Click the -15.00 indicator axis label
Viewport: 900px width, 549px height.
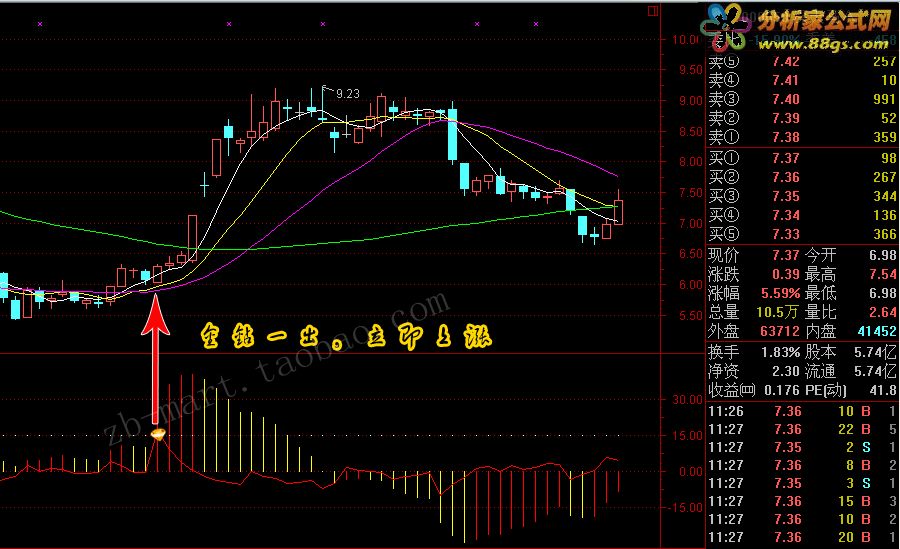coord(686,508)
